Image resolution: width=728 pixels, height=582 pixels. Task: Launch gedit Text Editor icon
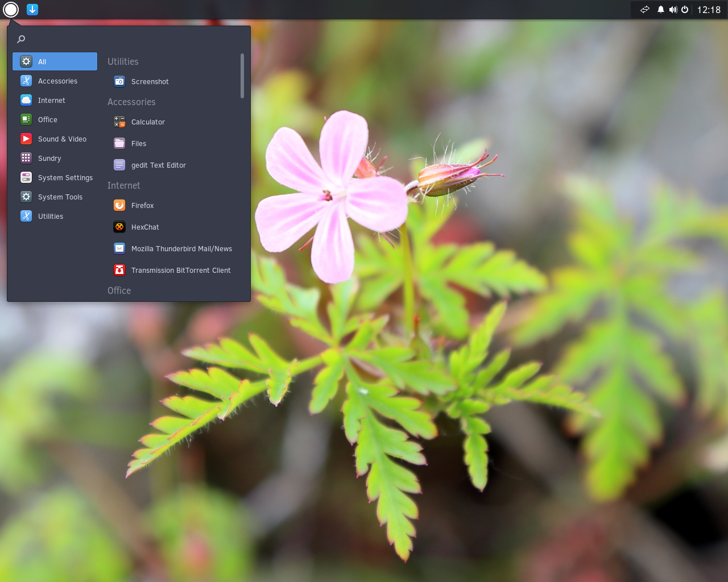point(119,165)
